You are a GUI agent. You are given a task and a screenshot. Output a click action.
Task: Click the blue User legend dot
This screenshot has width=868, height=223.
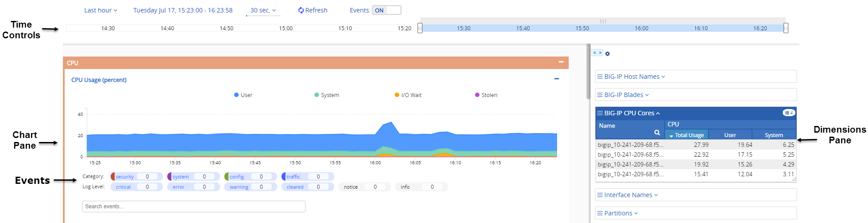tap(236, 95)
